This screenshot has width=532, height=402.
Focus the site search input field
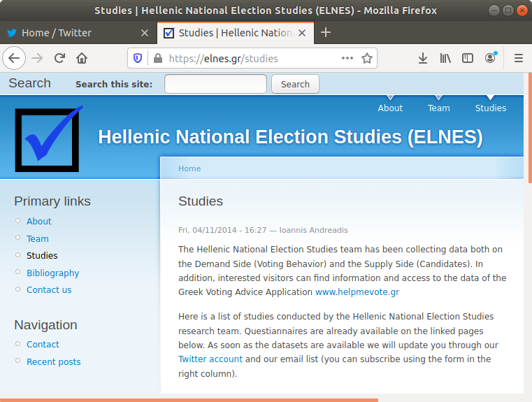[215, 84]
